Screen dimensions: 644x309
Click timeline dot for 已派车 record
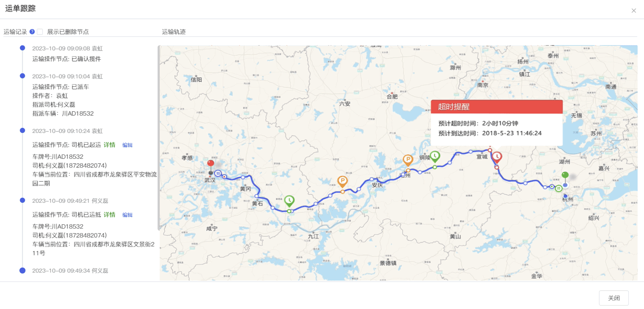(22, 76)
